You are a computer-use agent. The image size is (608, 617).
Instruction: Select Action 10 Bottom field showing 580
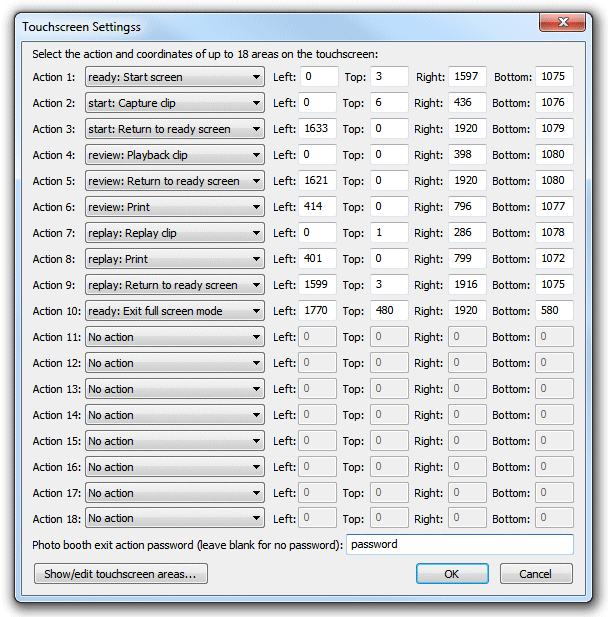coord(554,310)
